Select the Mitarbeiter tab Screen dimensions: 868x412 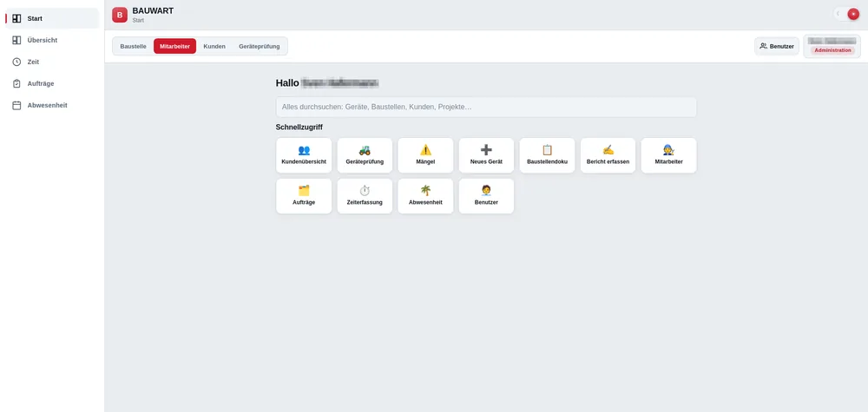click(175, 47)
